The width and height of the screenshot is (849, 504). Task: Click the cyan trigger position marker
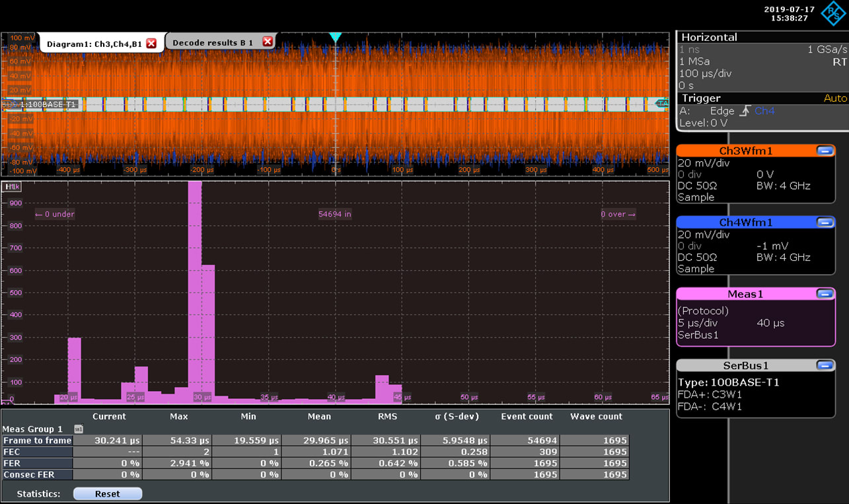tap(336, 38)
